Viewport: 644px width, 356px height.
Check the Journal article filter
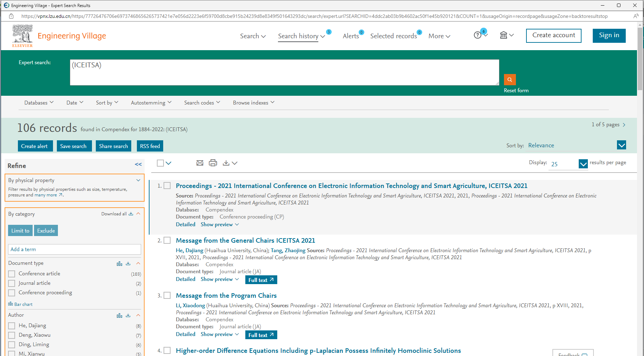coord(12,283)
